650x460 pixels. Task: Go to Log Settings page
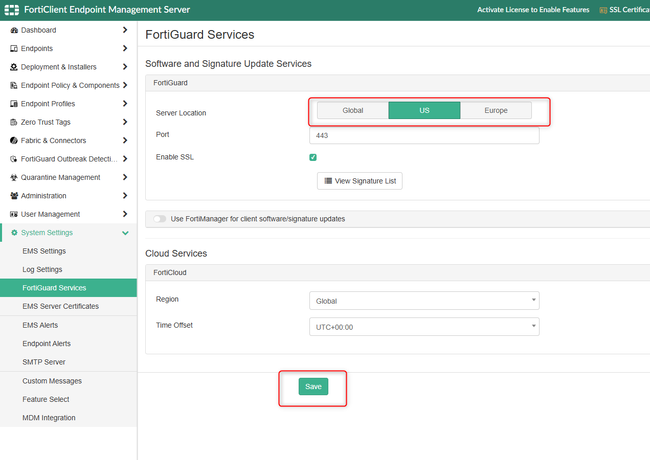42,269
